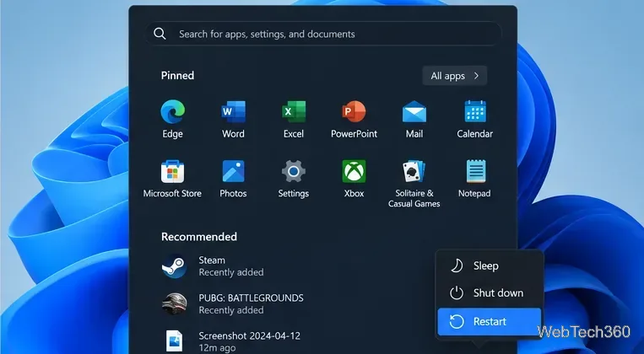Click the magnifier icon in search bar
The image size is (644, 354).
pyautogui.click(x=160, y=34)
